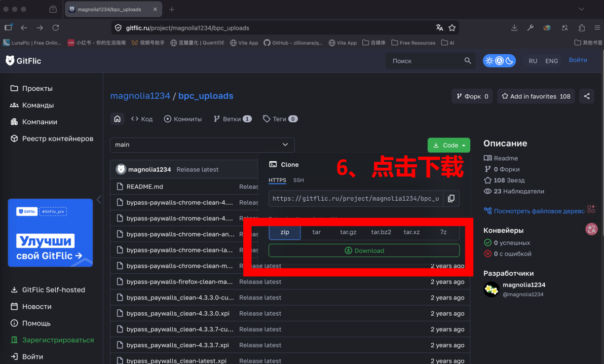Click Add in favorites button
The image size is (604, 364).
(535, 96)
